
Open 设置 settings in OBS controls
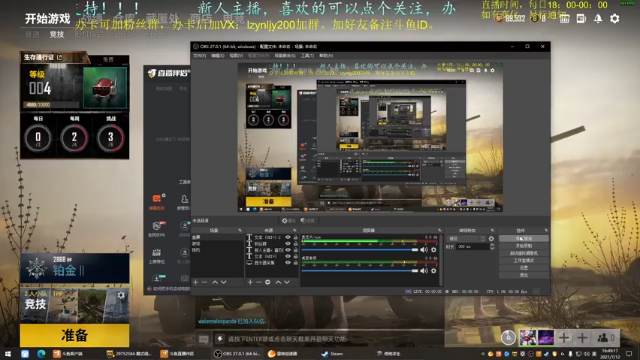524,268
